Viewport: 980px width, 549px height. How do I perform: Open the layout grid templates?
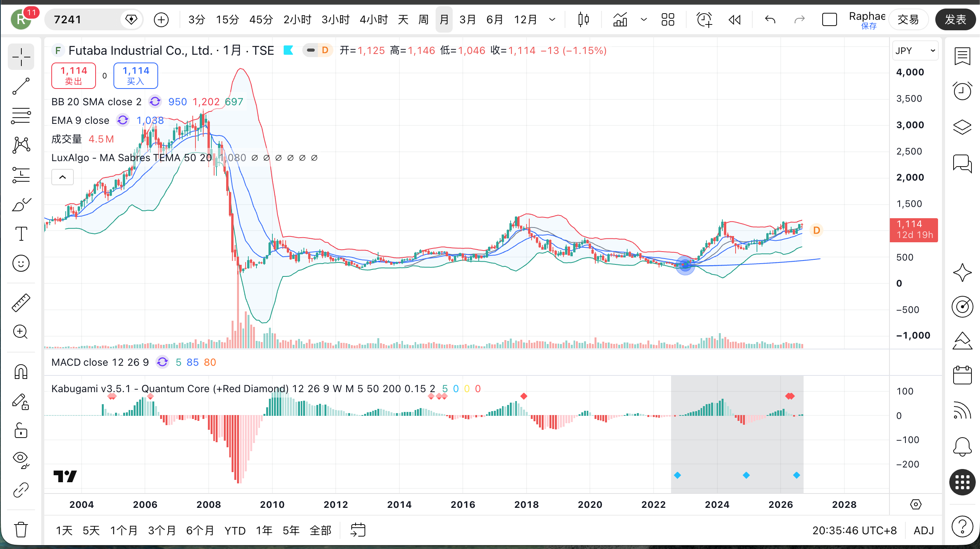click(668, 19)
